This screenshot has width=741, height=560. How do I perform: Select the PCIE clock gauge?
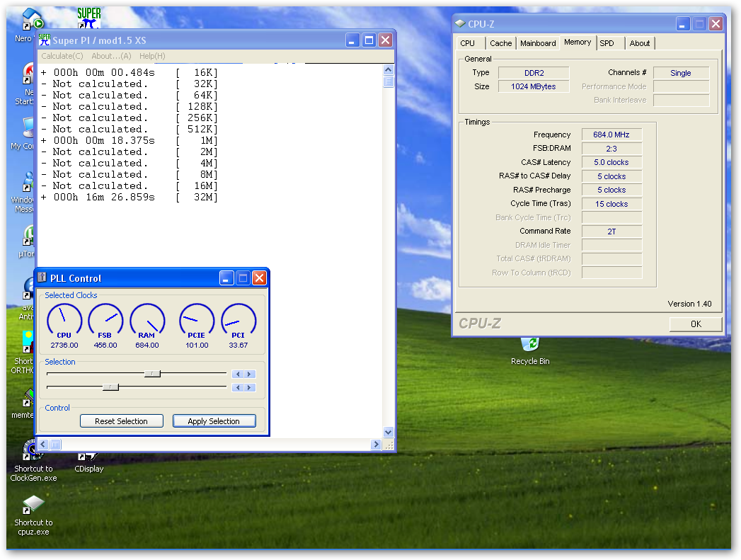click(x=197, y=326)
